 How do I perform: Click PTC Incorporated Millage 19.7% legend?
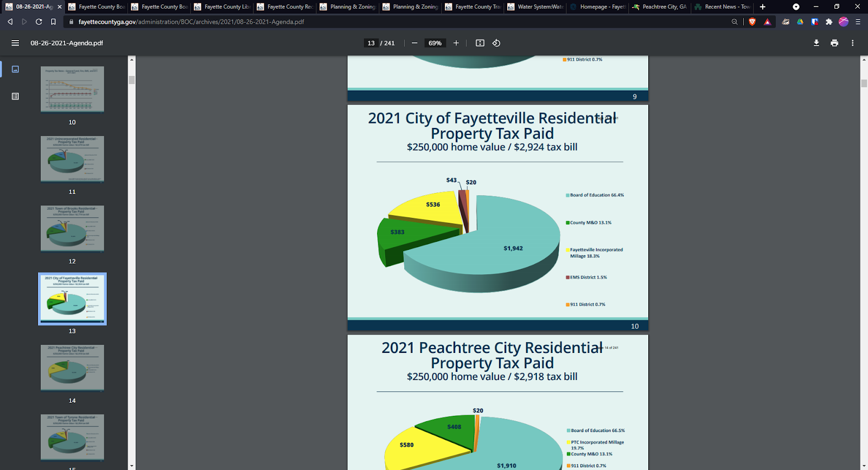coord(596,445)
